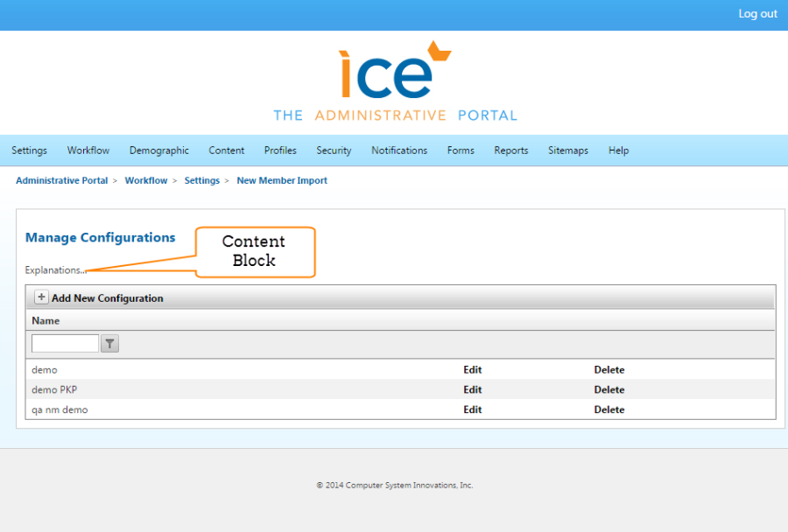
Task: Select the Demographic menu item
Action: (x=158, y=150)
